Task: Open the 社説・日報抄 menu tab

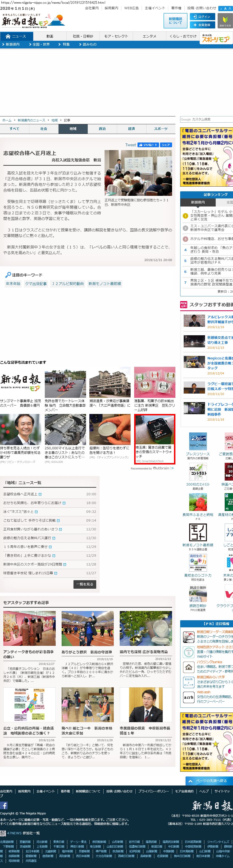Action: click(83, 36)
